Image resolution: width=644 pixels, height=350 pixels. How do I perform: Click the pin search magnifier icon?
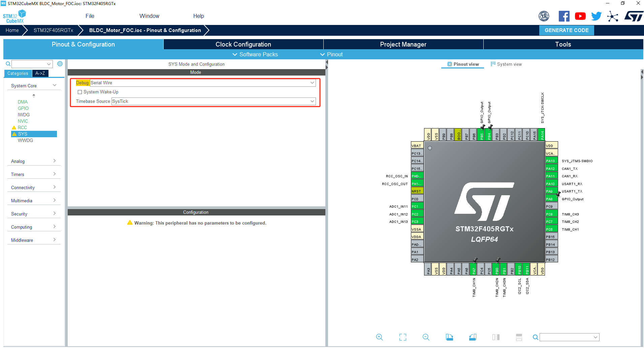[x=535, y=337]
